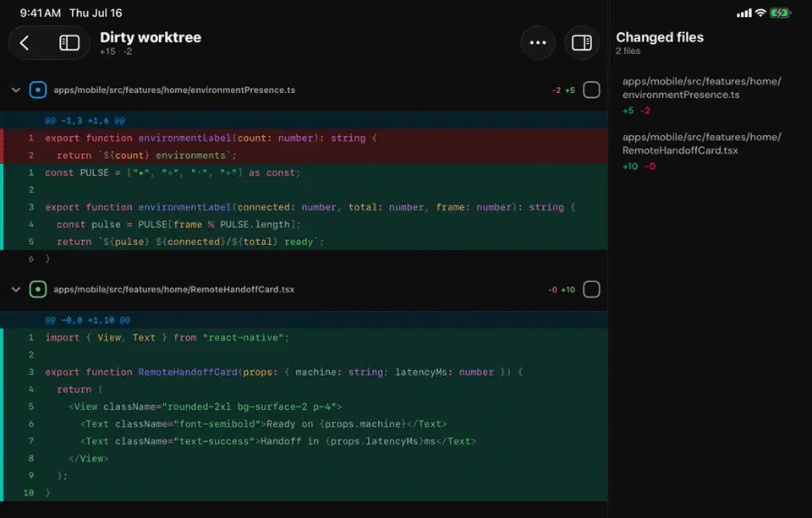Click the green added-file icon for RemoteHandoffCard.tsx
Viewport: 812px width, 518px height.
(38, 289)
